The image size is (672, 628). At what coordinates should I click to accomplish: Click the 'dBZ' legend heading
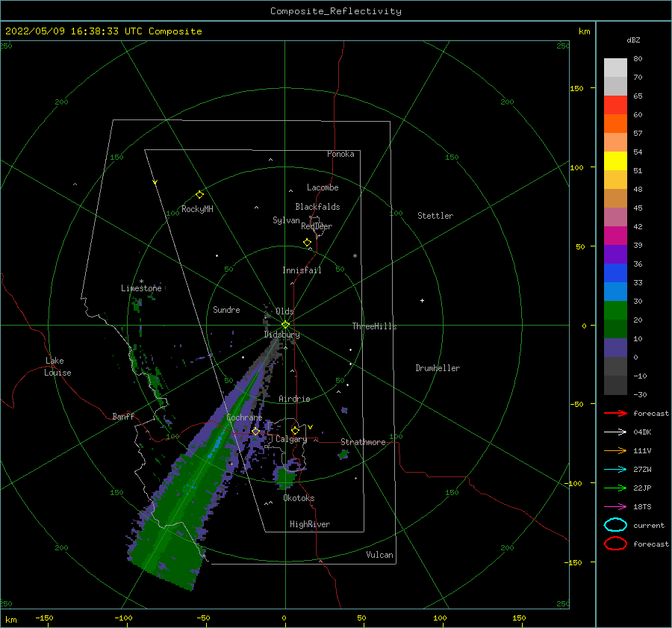(633, 40)
